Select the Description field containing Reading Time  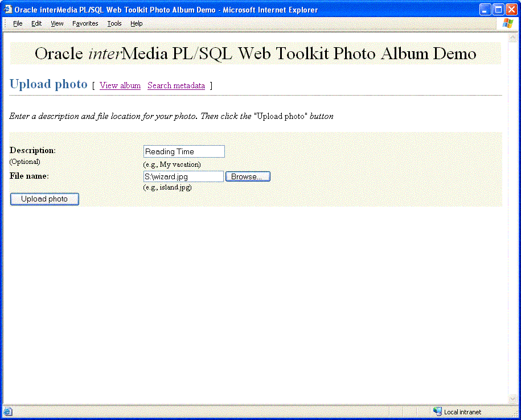click(x=183, y=151)
